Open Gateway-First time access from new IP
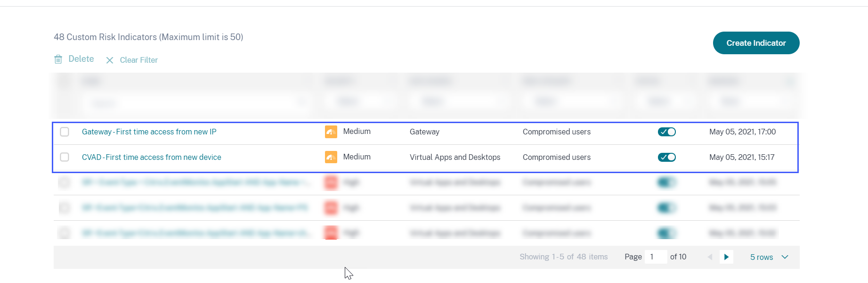Image resolution: width=868 pixels, height=283 pixels. click(x=149, y=132)
